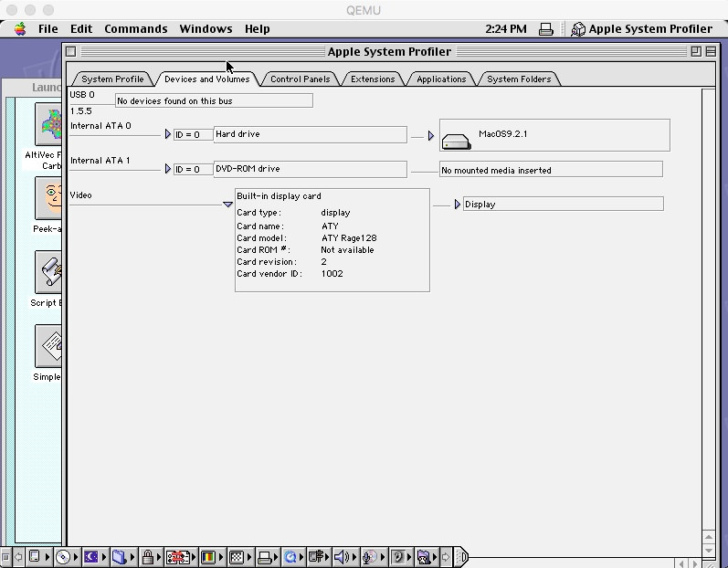728x568 pixels.
Task: Open the Extensions tab
Action: click(x=373, y=79)
